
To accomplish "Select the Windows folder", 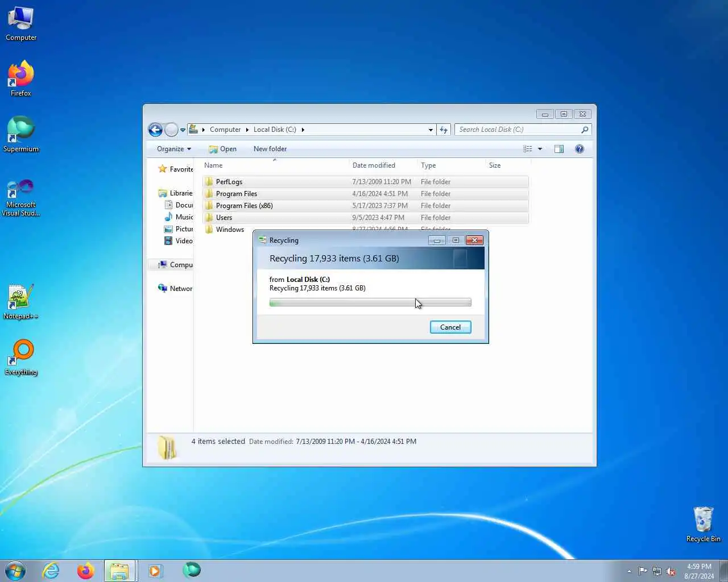I will point(230,230).
